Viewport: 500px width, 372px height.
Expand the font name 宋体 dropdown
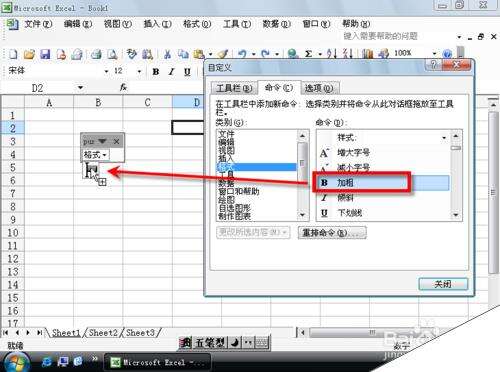pyautogui.click(x=106, y=71)
